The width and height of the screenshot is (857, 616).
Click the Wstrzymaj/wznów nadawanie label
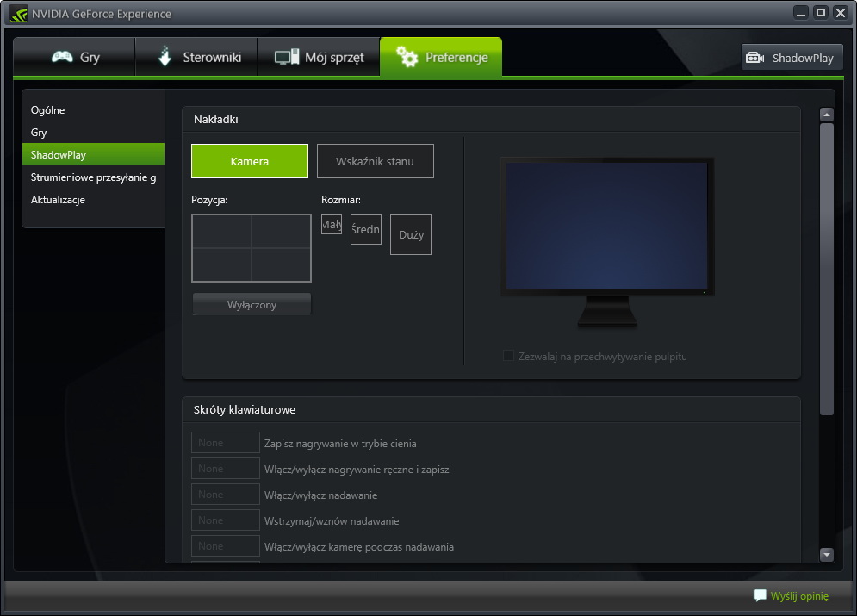coord(332,521)
